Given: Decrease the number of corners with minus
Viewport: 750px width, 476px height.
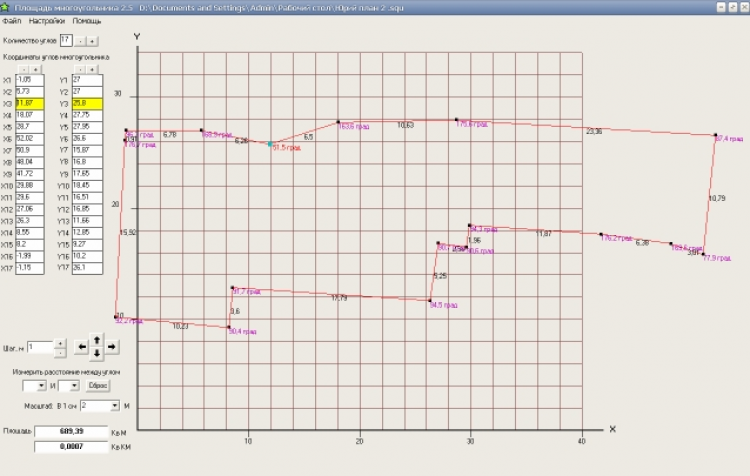Looking at the screenshot, I should coord(80,41).
